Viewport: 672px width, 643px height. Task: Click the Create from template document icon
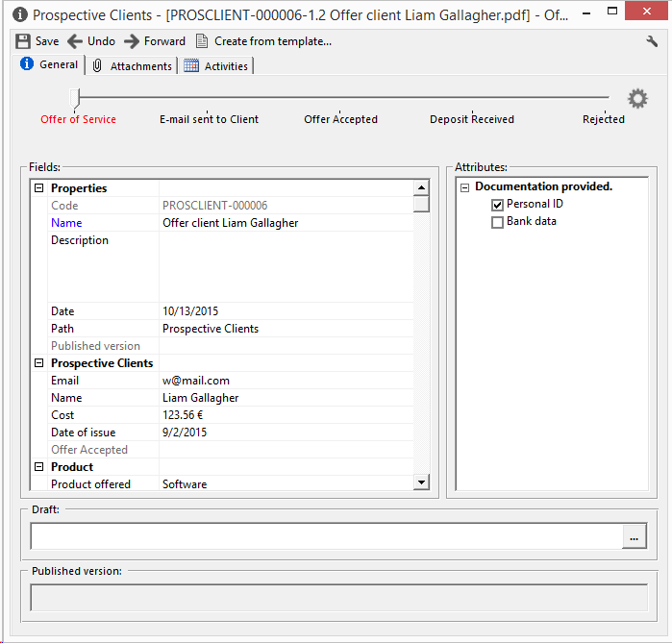click(x=202, y=41)
